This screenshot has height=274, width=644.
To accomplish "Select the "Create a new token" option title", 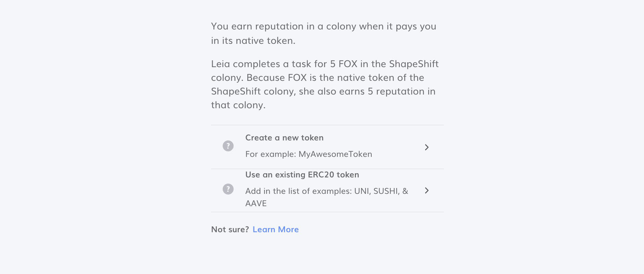I will tap(284, 138).
